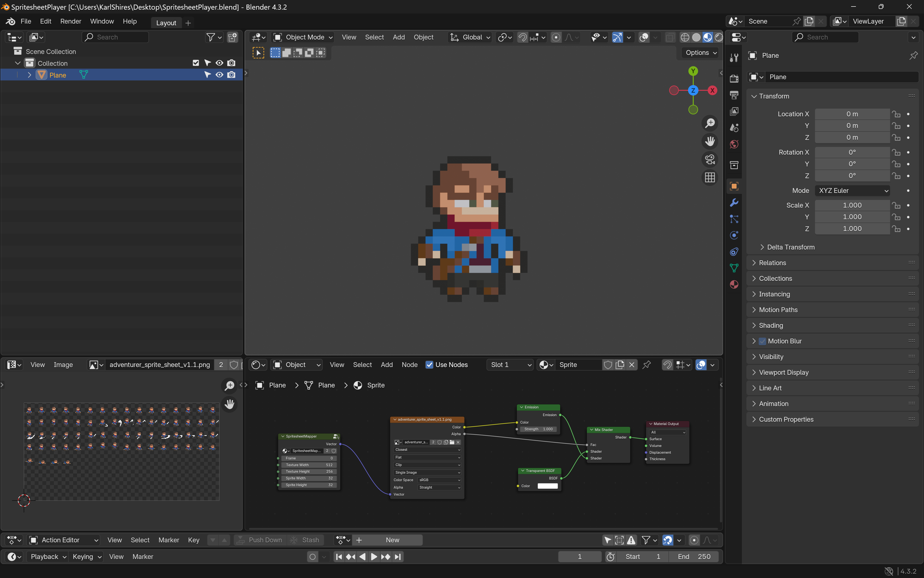Open rotation Mode XYZ Euler dropdown
924x578 pixels.
(852, 191)
